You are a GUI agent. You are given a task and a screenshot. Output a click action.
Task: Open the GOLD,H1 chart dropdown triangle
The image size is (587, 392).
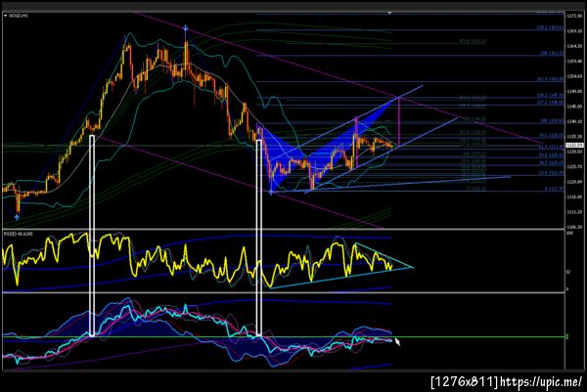[5, 16]
